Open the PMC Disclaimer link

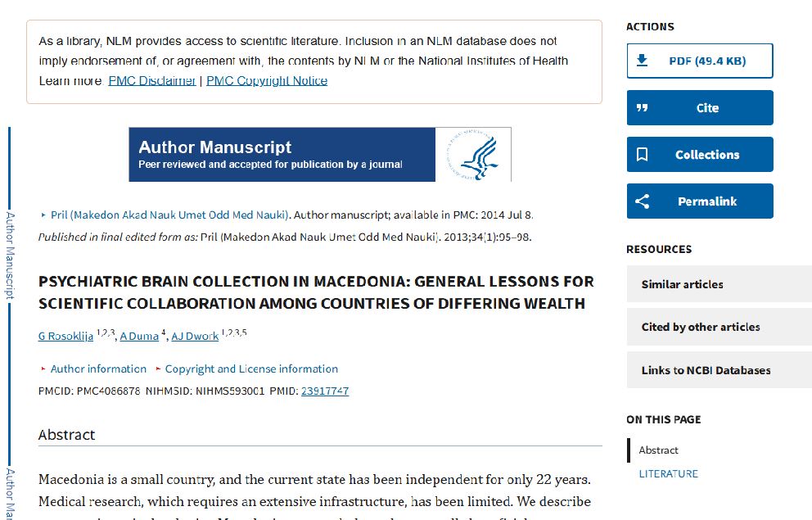click(x=152, y=81)
